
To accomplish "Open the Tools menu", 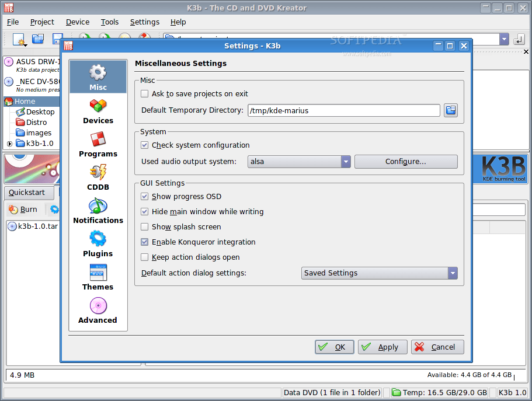I will pyautogui.click(x=110, y=22).
